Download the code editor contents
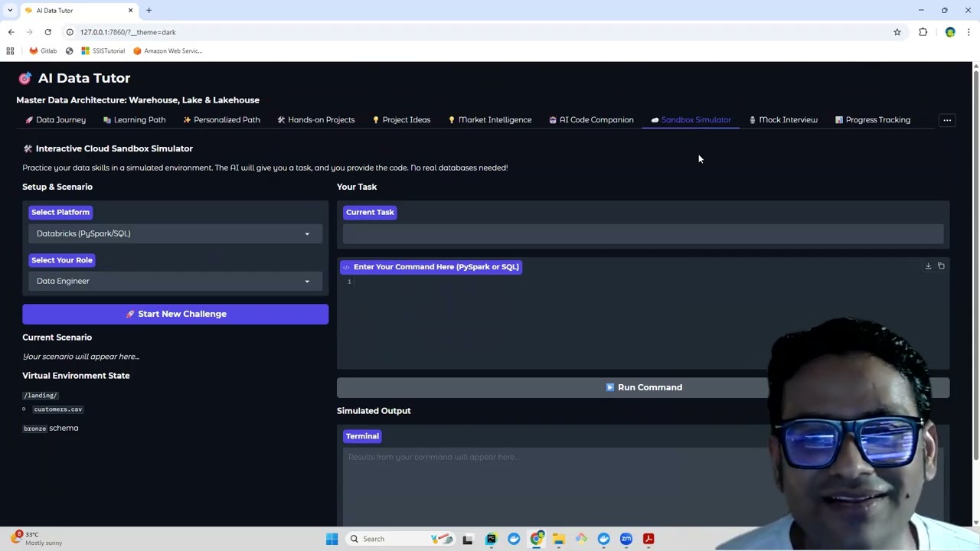This screenshot has width=980, height=551. [x=928, y=266]
